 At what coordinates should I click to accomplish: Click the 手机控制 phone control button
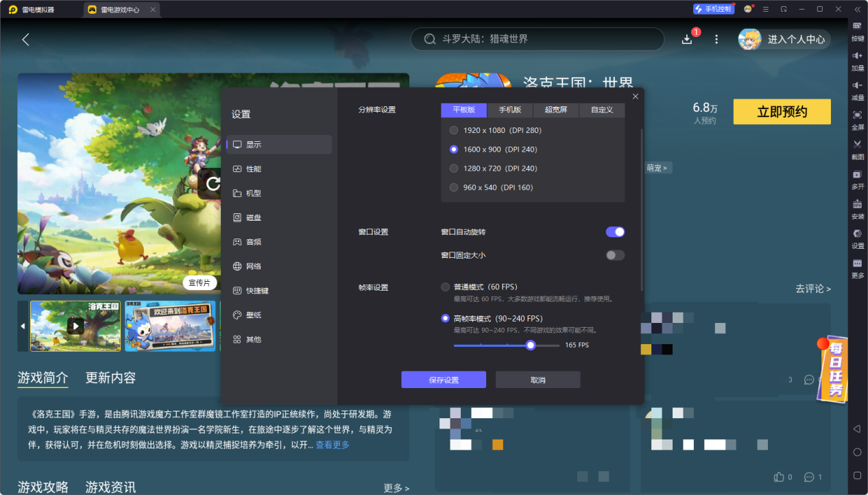click(x=713, y=8)
